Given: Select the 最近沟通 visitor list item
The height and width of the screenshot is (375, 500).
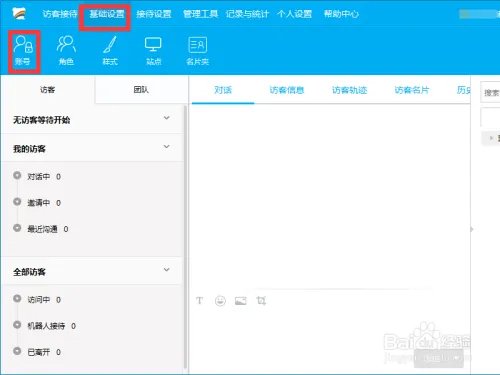Looking at the screenshot, I should point(41,229).
